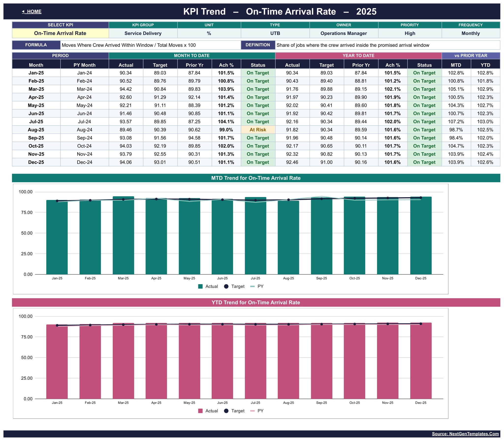This screenshot has height=441, width=504.
Task: Select the Dec-24 PY Month cell
Action: pyautogui.click(x=84, y=162)
